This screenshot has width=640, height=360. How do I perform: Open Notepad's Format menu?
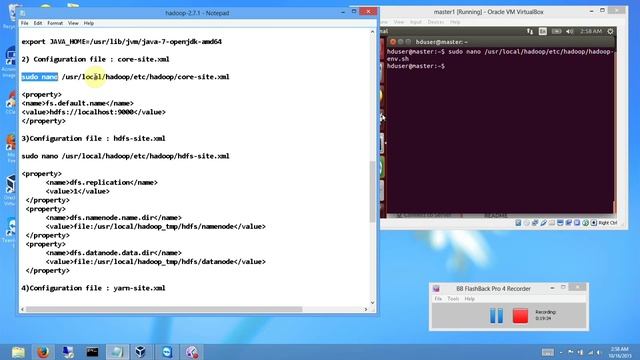click(55, 23)
